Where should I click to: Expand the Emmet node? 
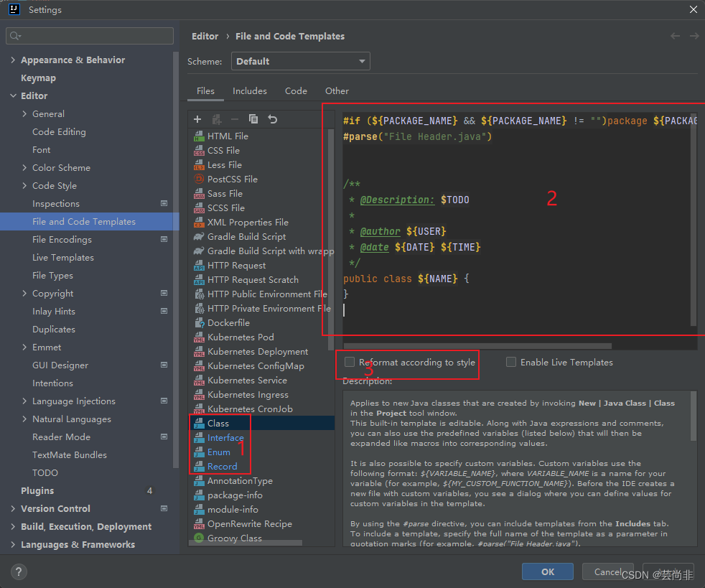point(24,347)
